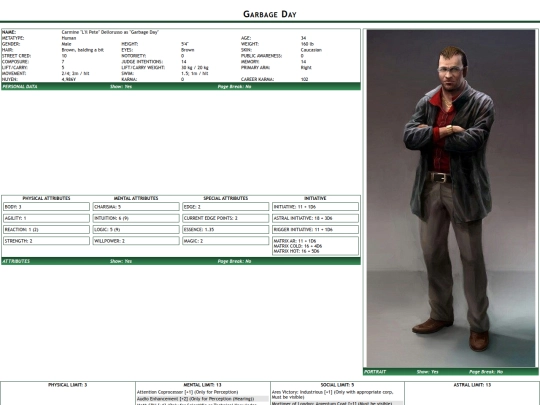Click the Mental Attributes column header
Viewport: 540px width, 405px height.
coord(136,198)
